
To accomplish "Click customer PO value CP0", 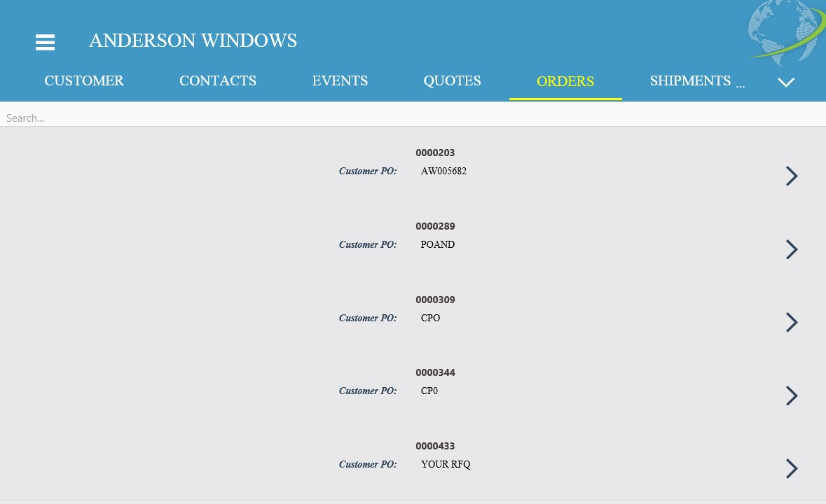I will click(x=429, y=391).
